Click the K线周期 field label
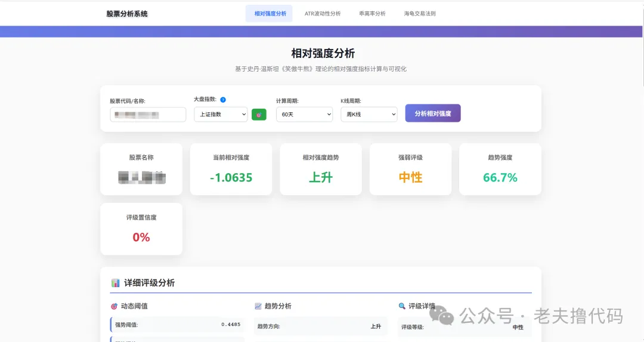The image size is (644, 342). (x=351, y=101)
